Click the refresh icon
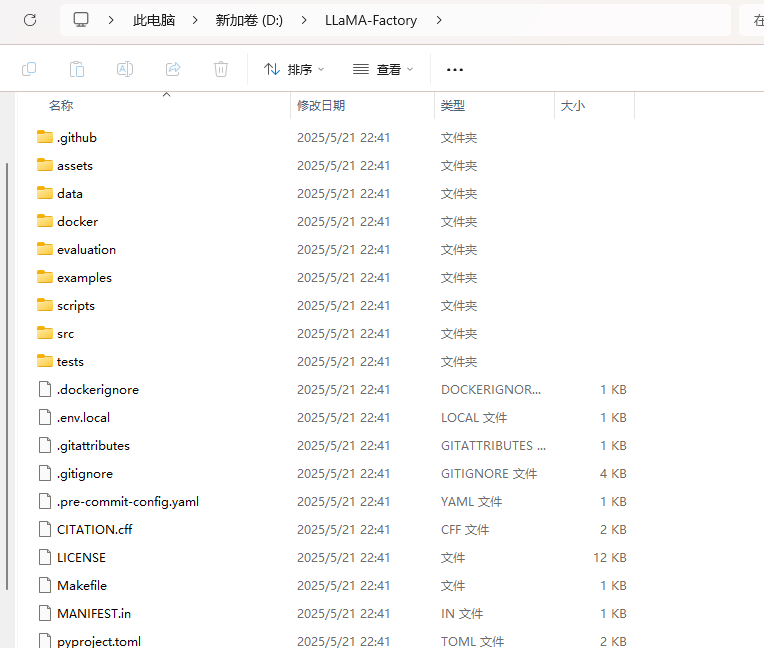764x648 pixels. [x=30, y=20]
